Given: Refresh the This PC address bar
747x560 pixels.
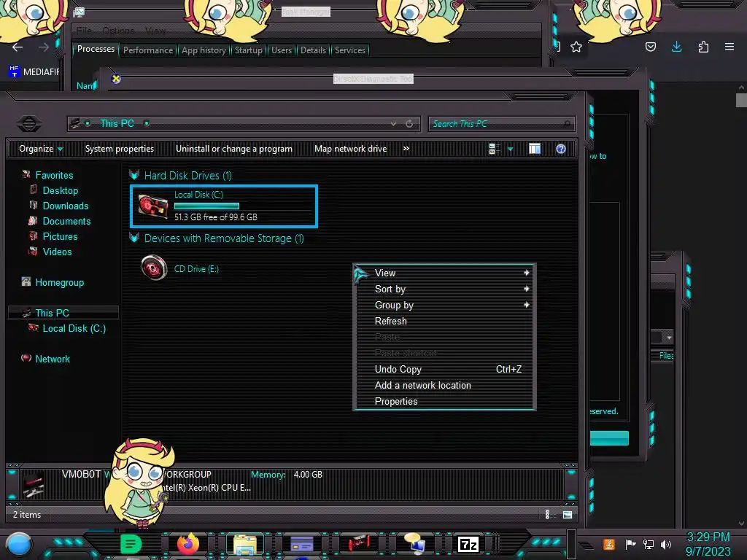Looking at the screenshot, I should [x=409, y=124].
